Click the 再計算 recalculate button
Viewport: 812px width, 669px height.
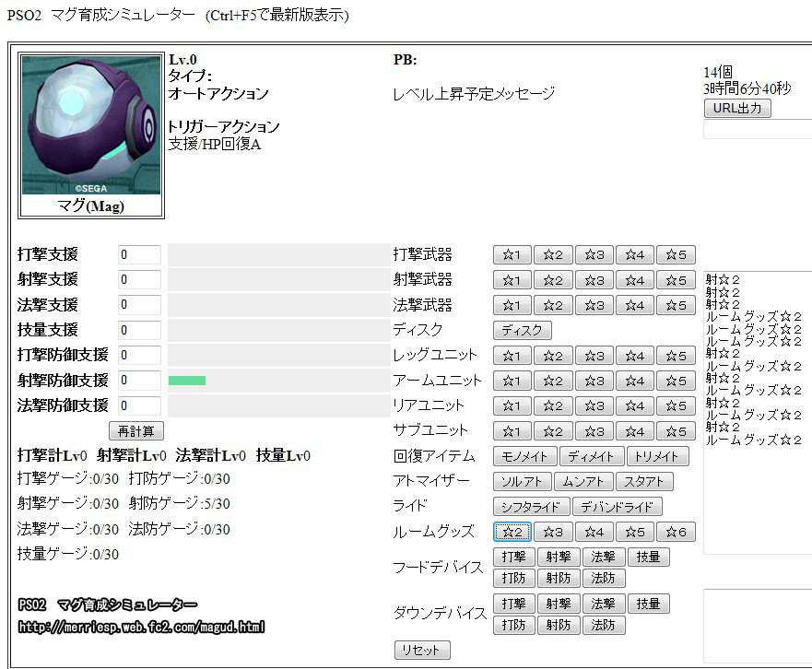click(x=136, y=431)
